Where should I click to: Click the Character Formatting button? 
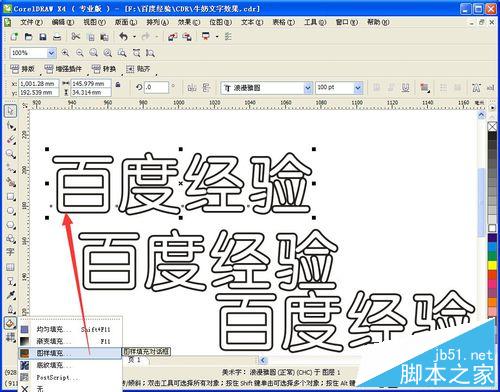click(476, 88)
